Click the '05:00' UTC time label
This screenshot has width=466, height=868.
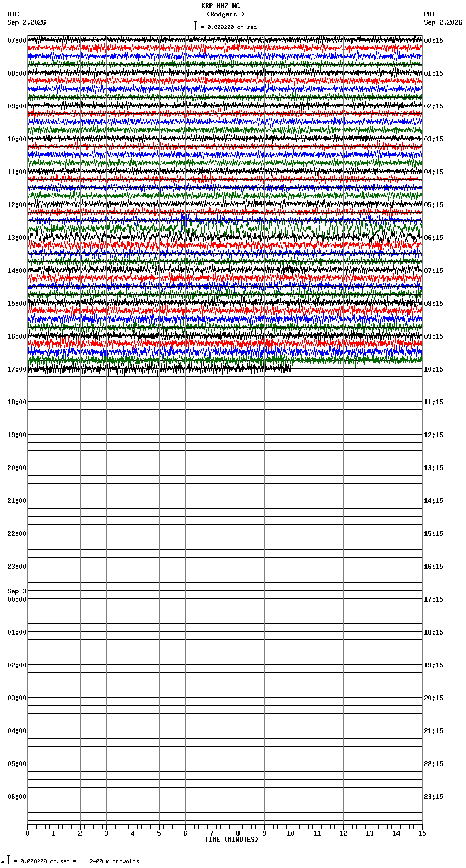click(17, 764)
